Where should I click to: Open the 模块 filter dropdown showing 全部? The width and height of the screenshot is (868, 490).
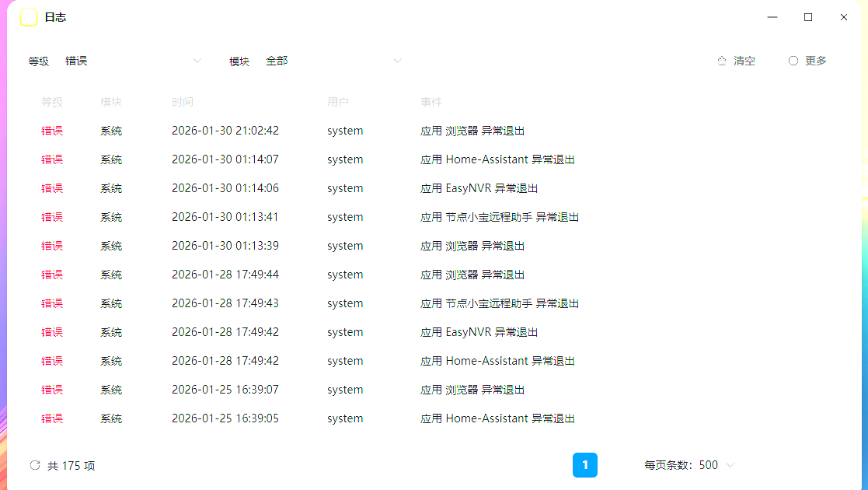click(x=334, y=60)
